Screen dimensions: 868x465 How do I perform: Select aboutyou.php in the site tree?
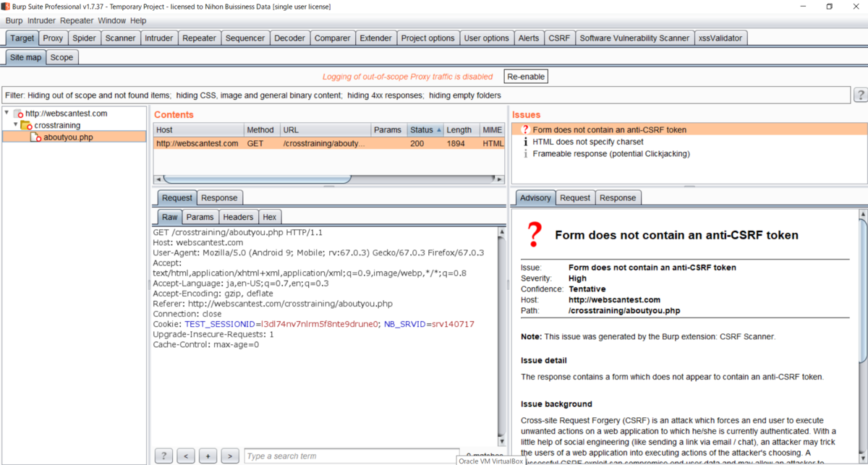pos(68,137)
